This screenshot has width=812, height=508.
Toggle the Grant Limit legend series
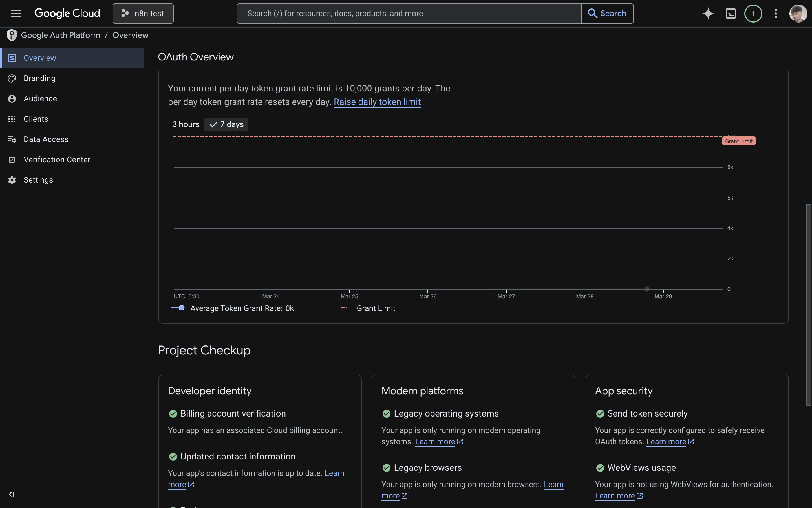pyautogui.click(x=368, y=308)
